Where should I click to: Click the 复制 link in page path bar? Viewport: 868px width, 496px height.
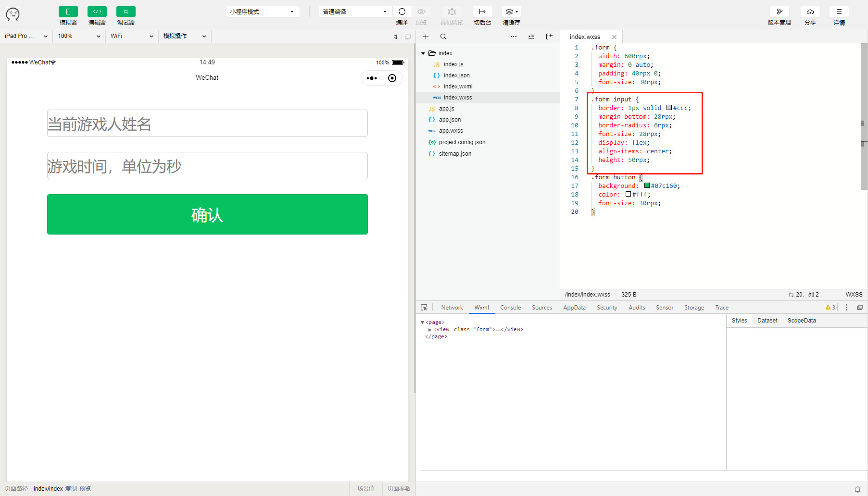tap(71, 489)
